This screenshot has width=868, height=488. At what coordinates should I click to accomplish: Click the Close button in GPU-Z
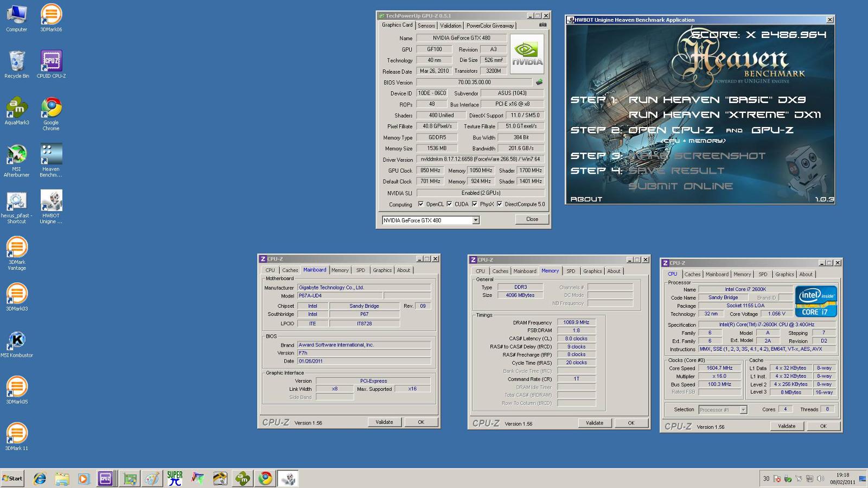[532, 219]
